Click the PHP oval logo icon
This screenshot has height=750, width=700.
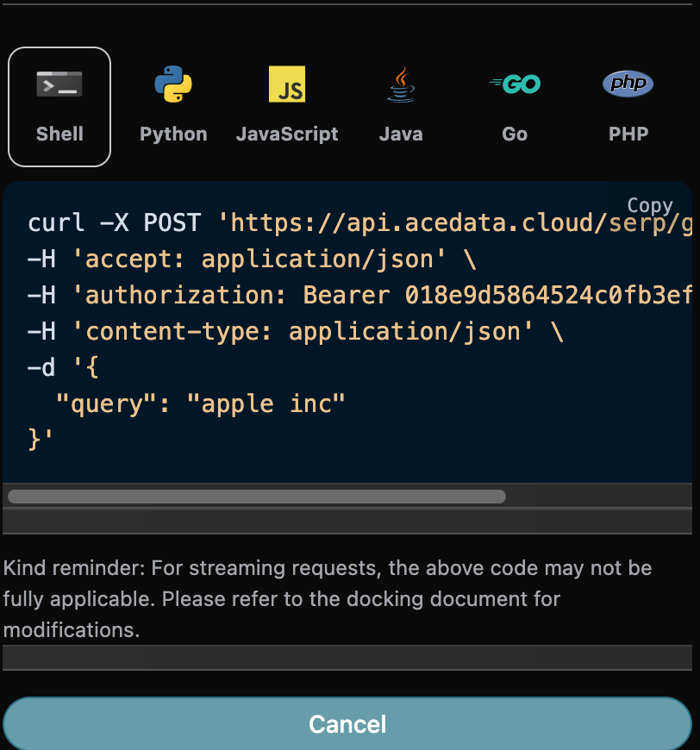(628, 84)
